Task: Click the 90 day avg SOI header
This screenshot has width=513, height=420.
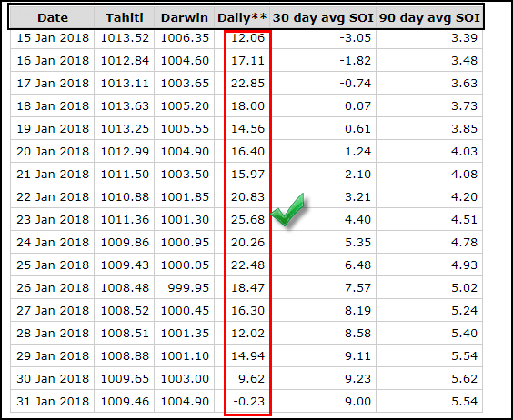Action: pyautogui.click(x=429, y=17)
